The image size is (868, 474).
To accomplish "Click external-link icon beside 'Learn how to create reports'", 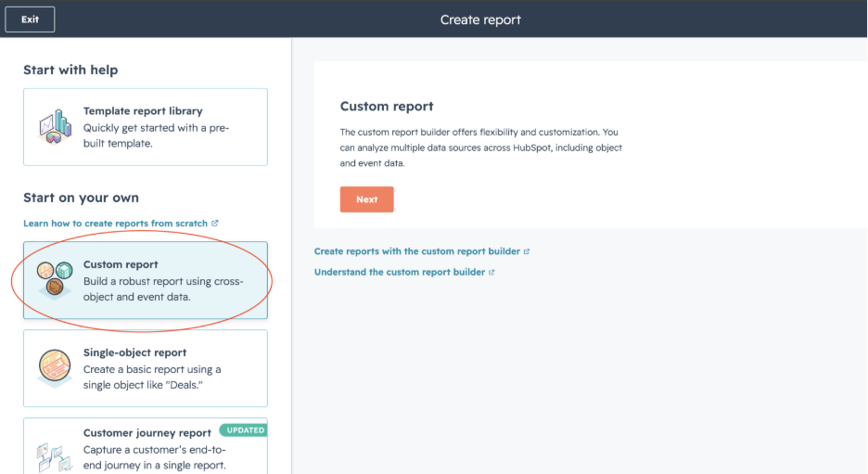I will tap(215, 224).
